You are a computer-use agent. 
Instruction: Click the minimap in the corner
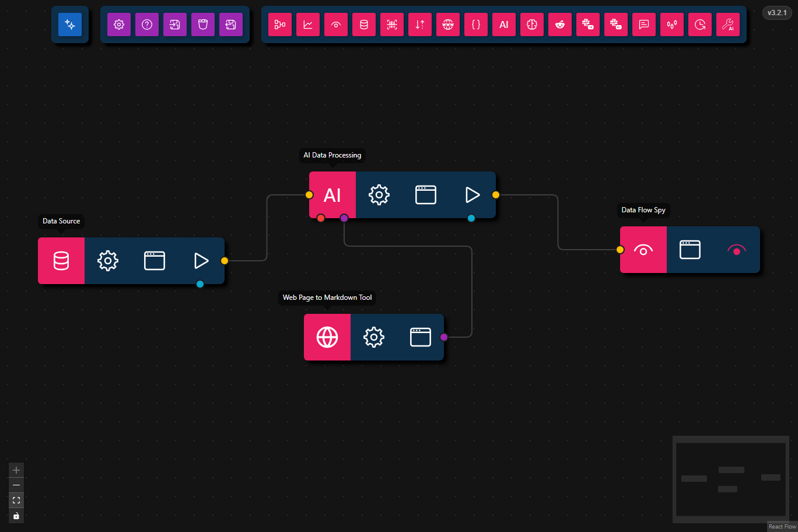tap(731, 480)
